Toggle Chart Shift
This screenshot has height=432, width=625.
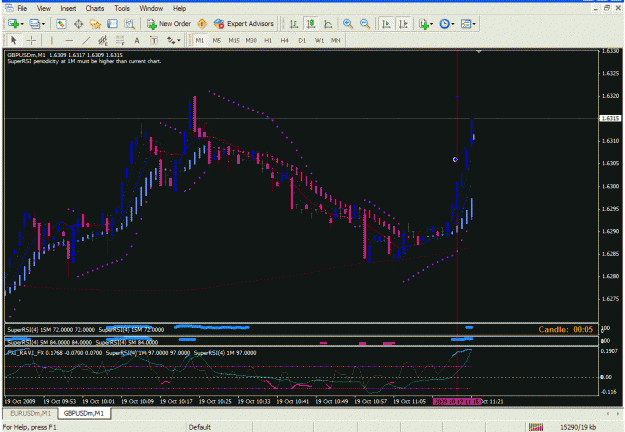[403, 24]
